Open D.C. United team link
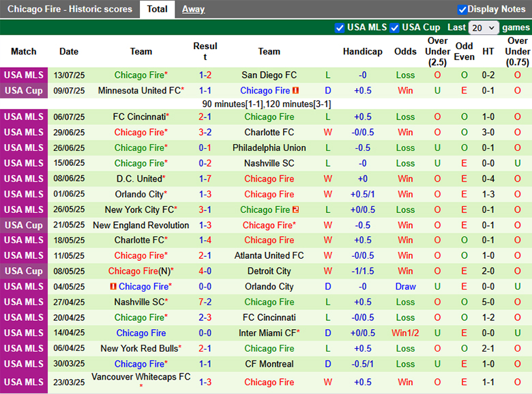This screenshot has height=394, width=532. [x=141, y=179]
